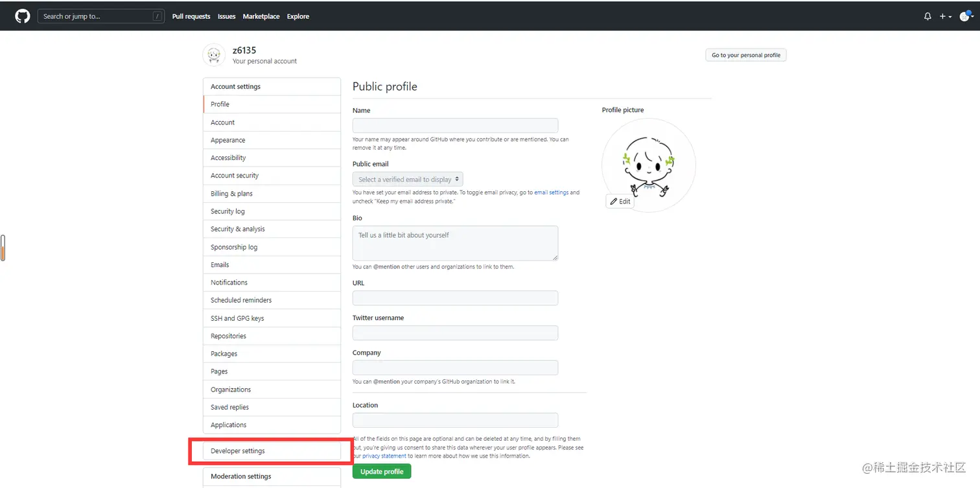Focus the Search or jump to field
This screenshot has width=980, height=488.
point(101,16)
